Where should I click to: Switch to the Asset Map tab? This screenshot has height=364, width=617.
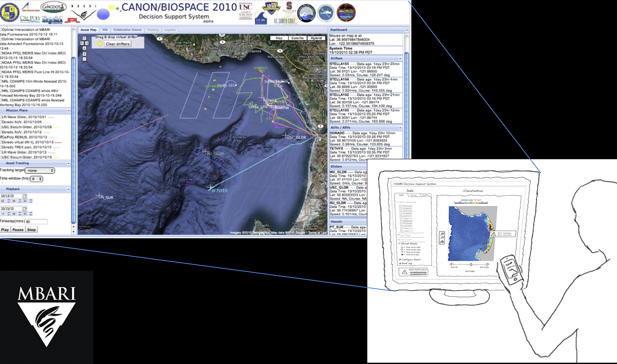(89, 30)
